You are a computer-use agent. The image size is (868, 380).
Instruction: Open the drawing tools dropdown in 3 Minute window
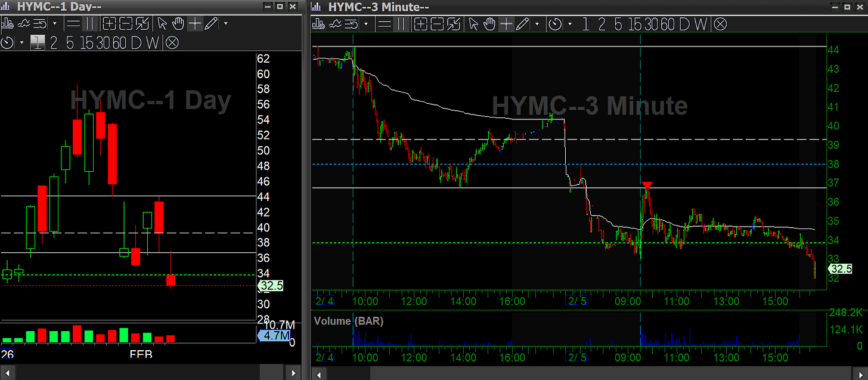pos(537,24)
